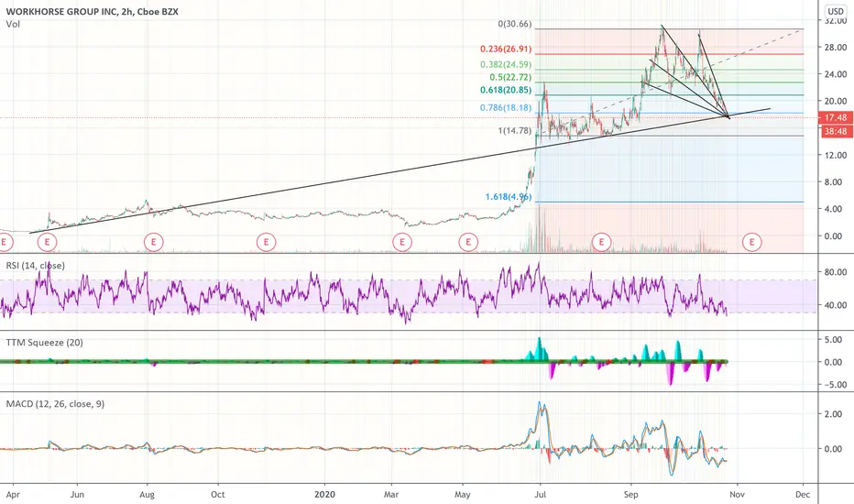This screenshot has width=854, height=504.
Task: Open the earnings marker between Oct and 2020
Action: (267, 241)
